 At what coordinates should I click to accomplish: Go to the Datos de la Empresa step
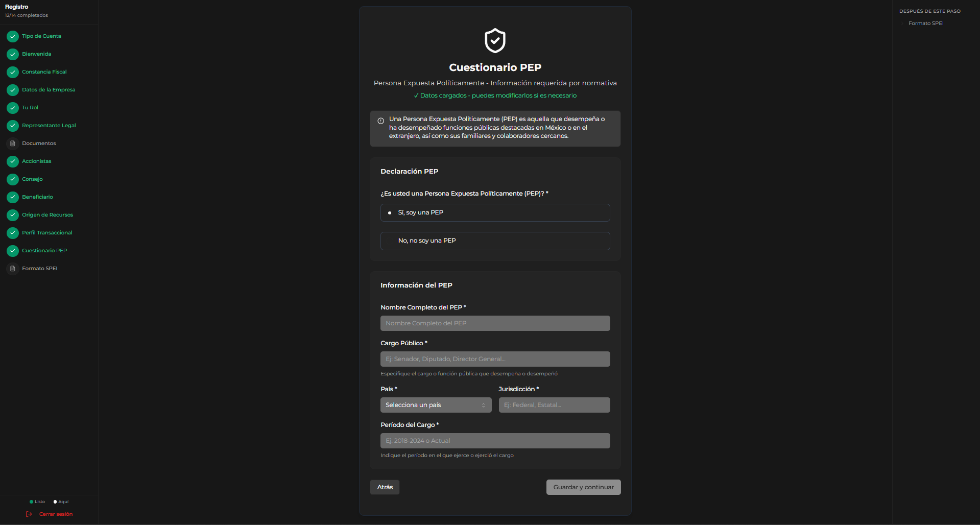(x=49, y=90)
